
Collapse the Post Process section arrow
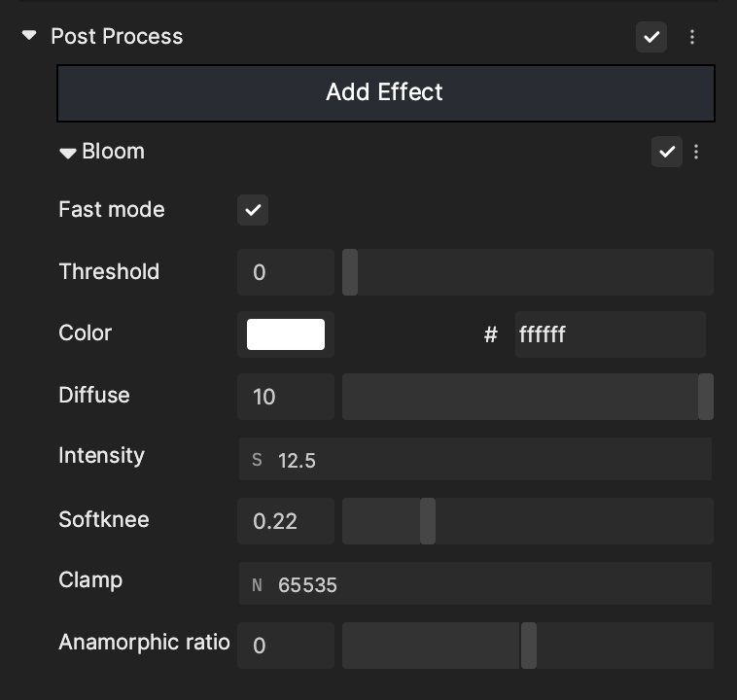29,35
